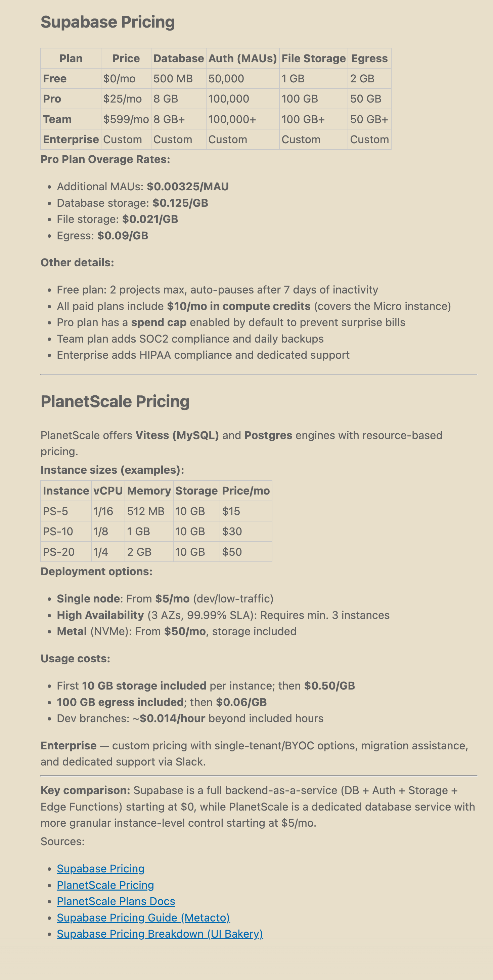
Task: Click the PS-20 instance cell
Action: point(58,552)
